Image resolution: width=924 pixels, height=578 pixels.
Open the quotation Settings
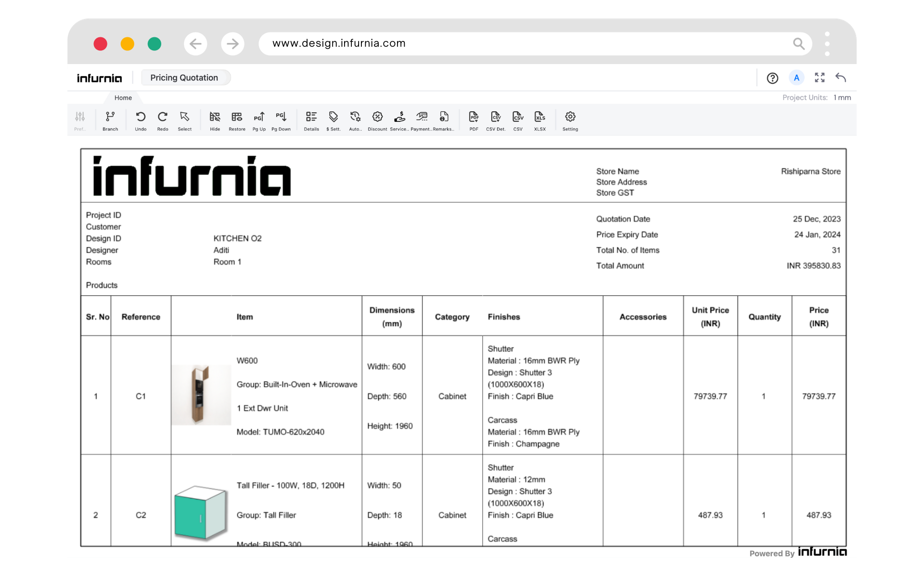(570, 120)
